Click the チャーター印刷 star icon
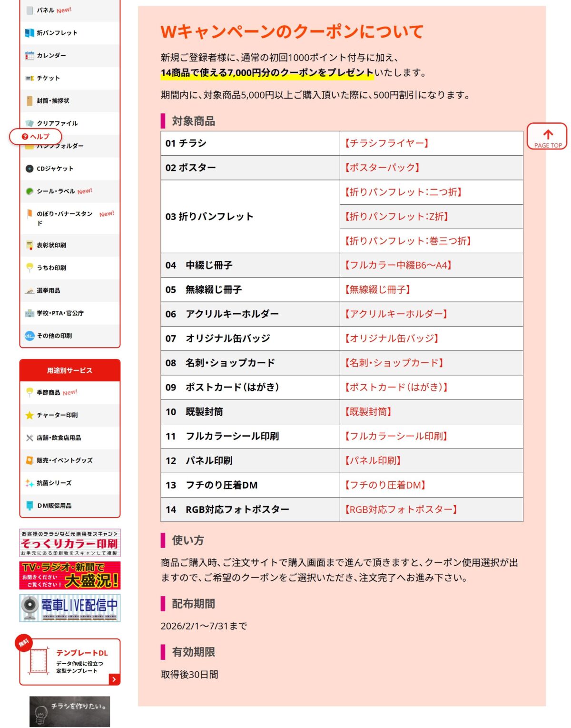The width and height of the screenshot is (571, 728). [x=30, y=415]
